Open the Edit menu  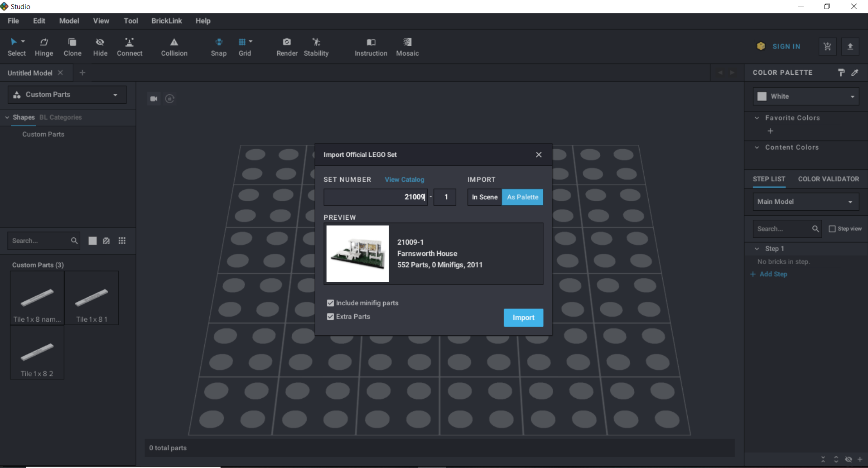coord(39,21)
